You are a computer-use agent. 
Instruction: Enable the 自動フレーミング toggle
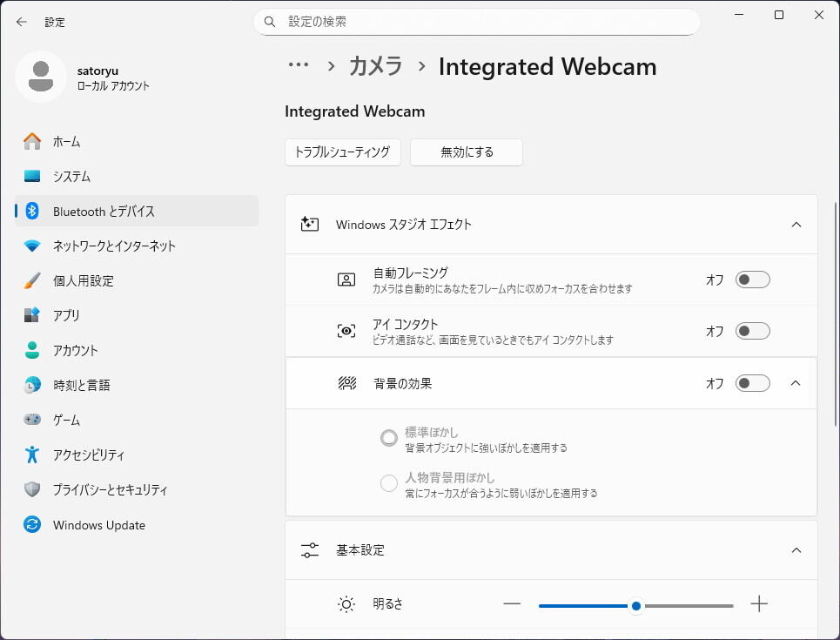pyautogui.click(x=752, y=280)
